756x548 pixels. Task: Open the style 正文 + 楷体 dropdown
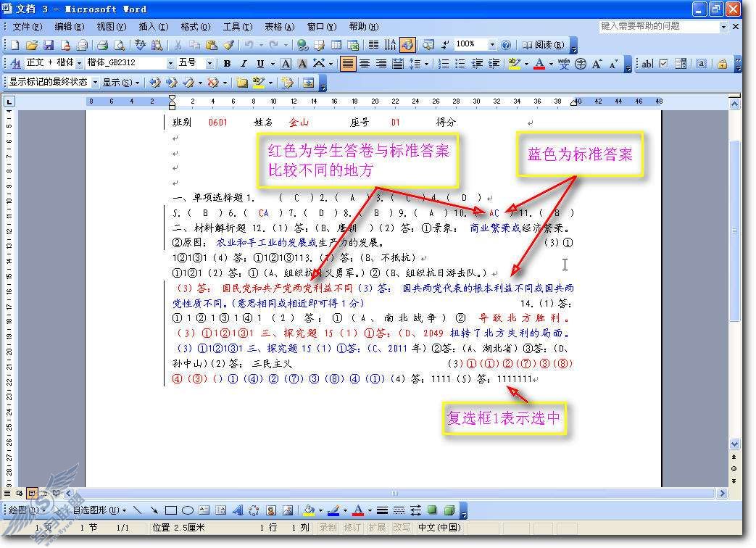[x=79, y=63]
